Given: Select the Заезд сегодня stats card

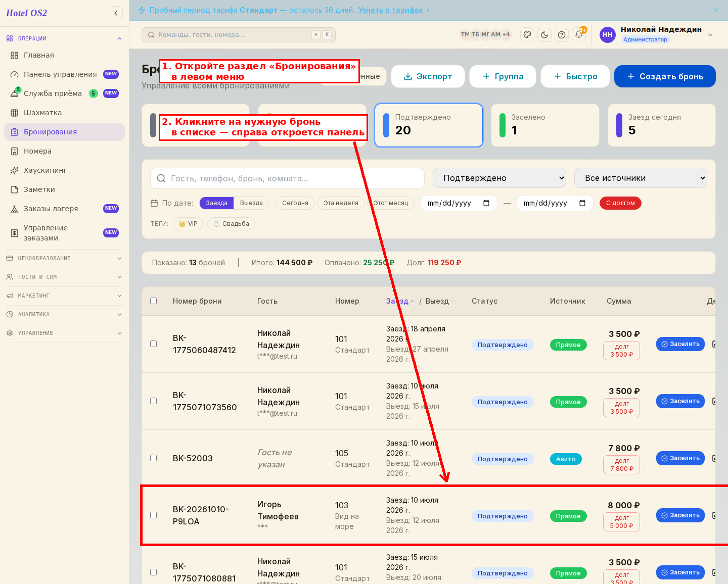Looking at the screenshot, I should 662,125.
